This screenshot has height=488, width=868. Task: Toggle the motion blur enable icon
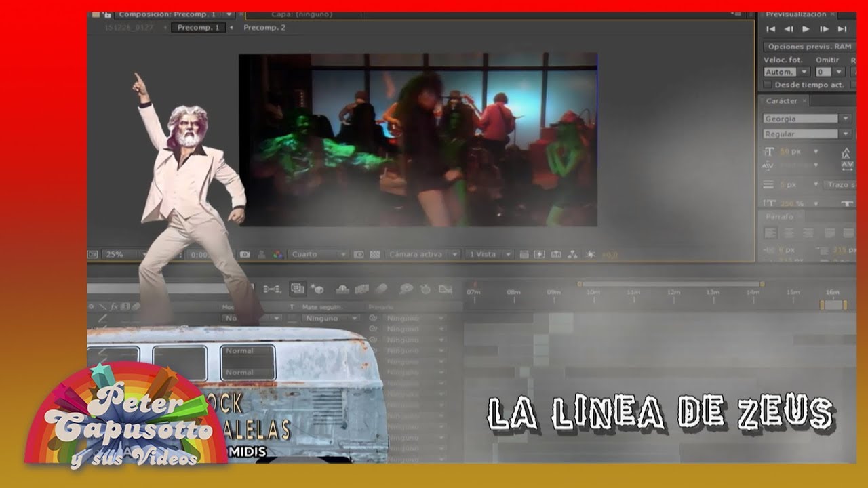pos(382,289)
